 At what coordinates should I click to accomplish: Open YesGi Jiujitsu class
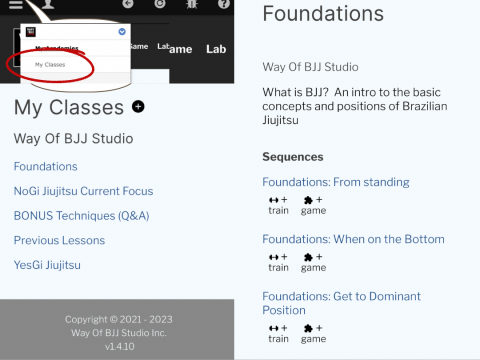[x=47, y=265]
